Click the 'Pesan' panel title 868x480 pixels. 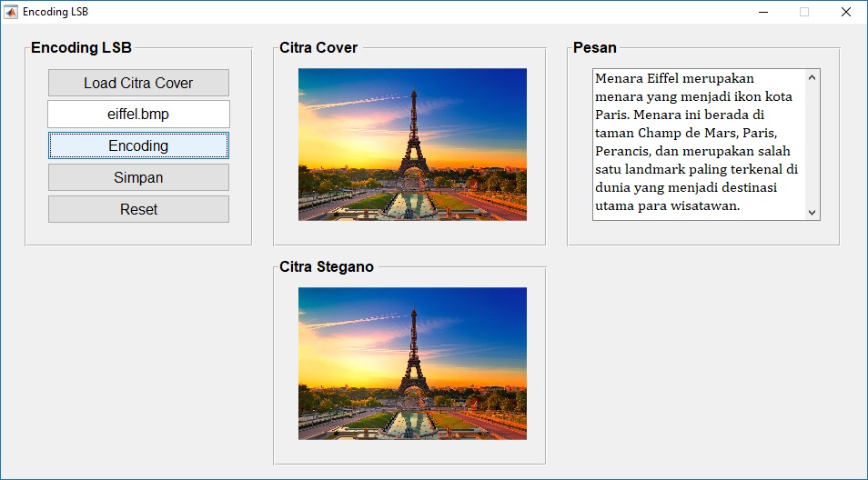coord(594,47)
